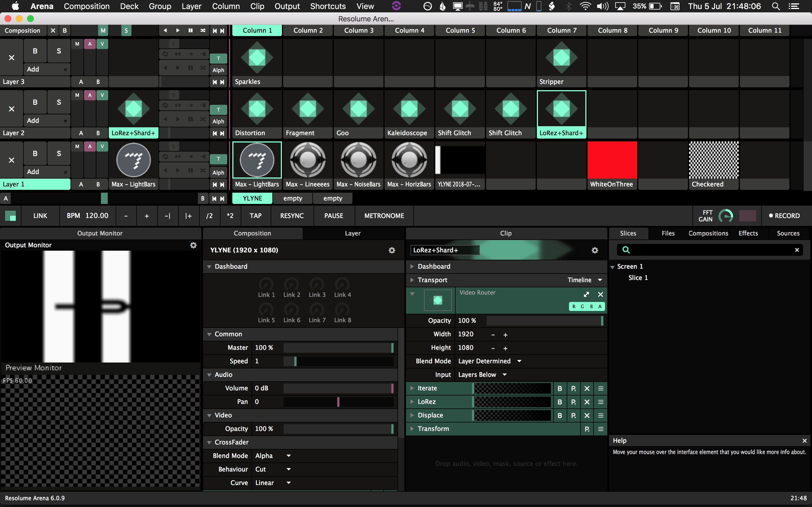Remove the Video Router effect

600,294
